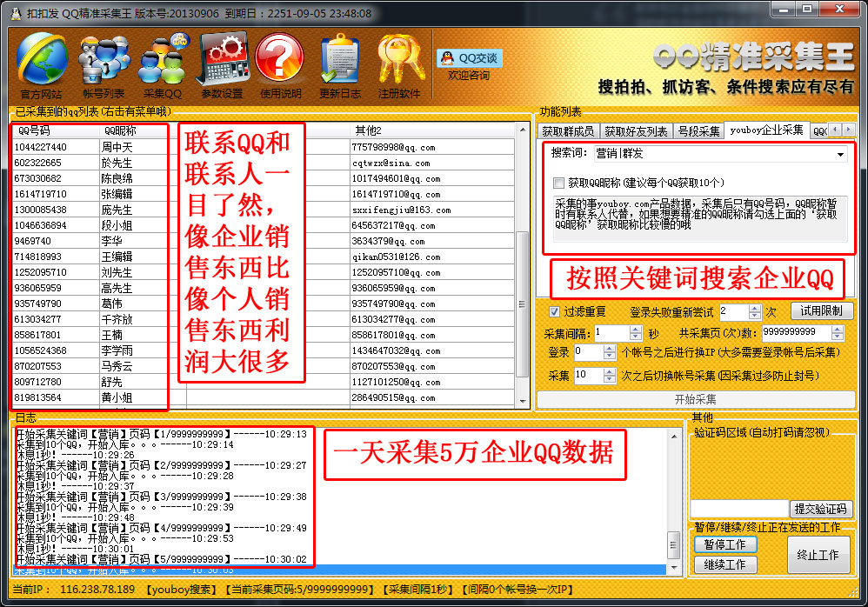
Task: Click the application title bar icon
Action: click(x=16, y=13)
